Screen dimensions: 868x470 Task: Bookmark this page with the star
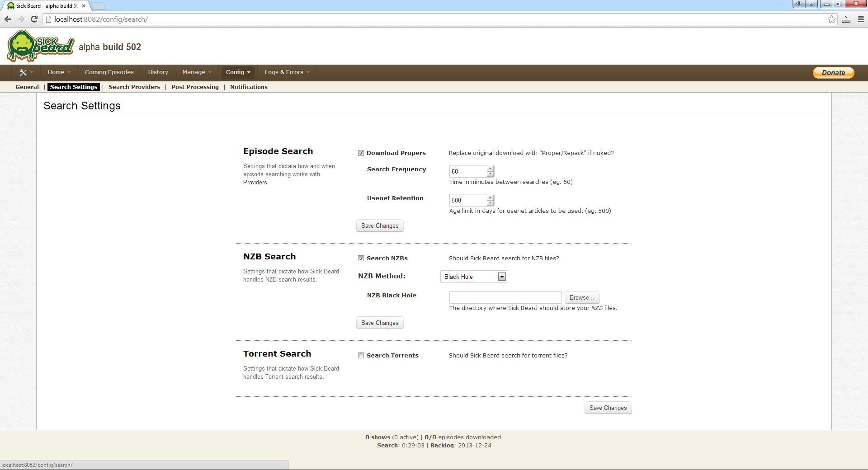(831, 19)
